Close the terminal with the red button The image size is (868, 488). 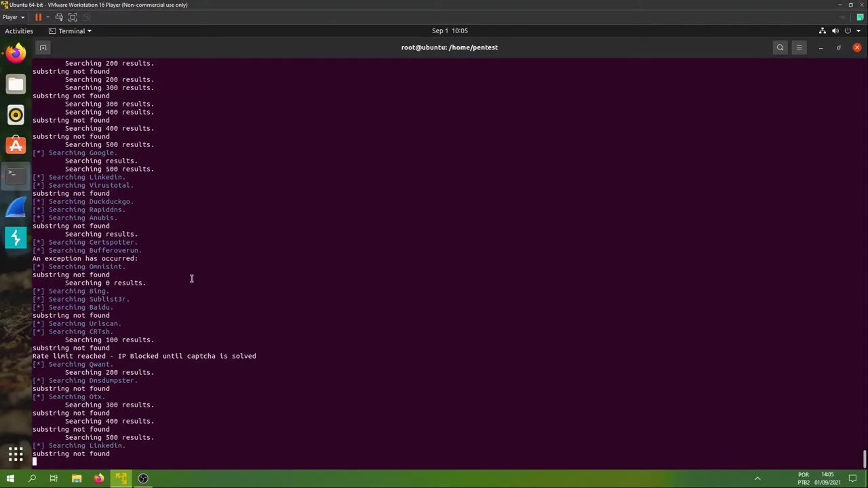pos(857,47)
